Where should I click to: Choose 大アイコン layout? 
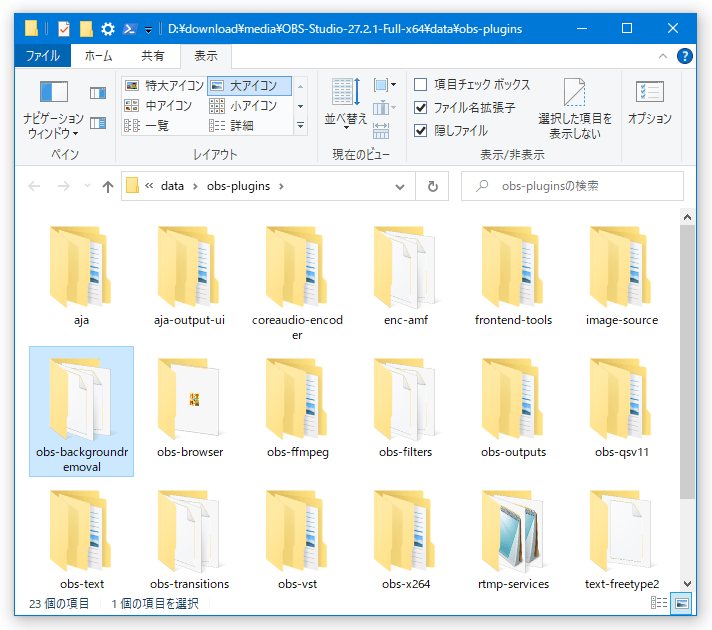pos(249,85)
